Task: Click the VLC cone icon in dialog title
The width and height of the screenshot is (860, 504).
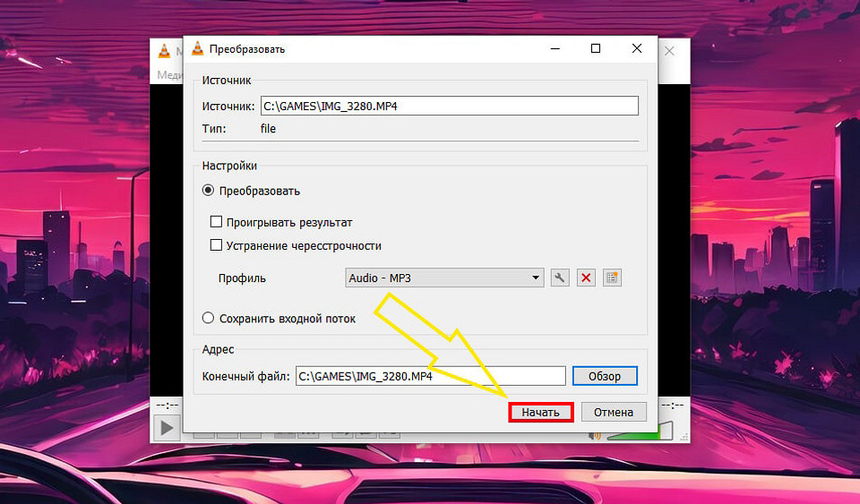Action: click(197, 48)
